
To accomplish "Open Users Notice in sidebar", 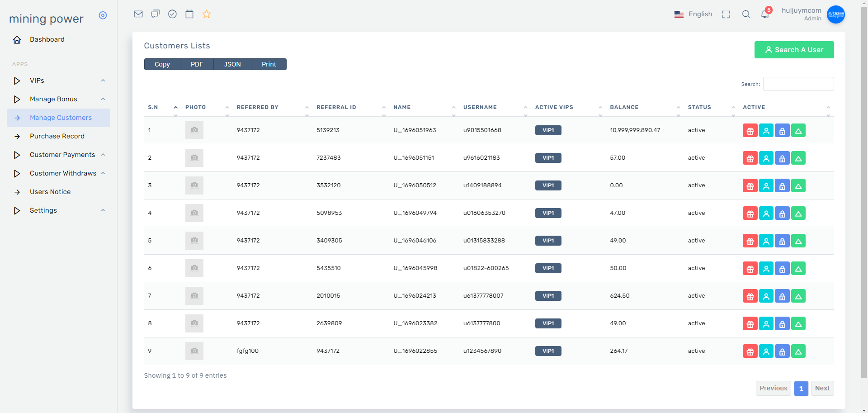I will pyautogui.click(x=59, y=192).
